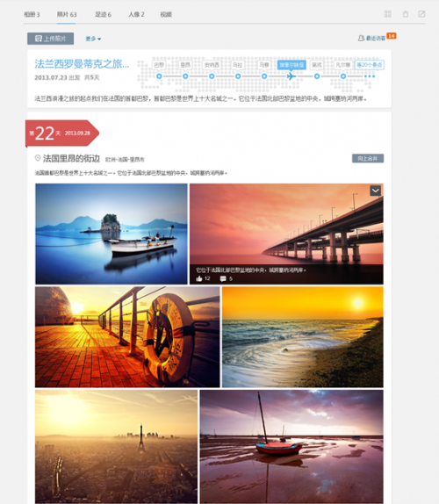Click the 上传照片 upload photos button
Viewport: 439px width, 504px height.
50,39
